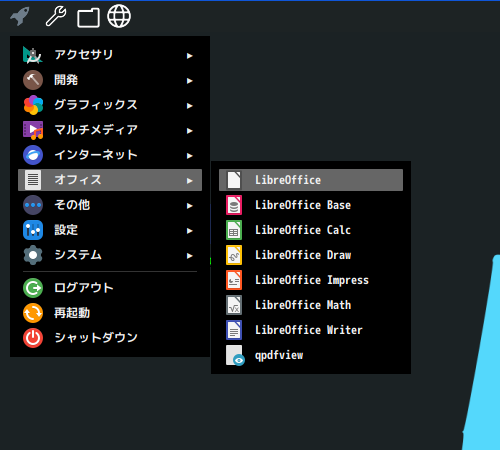Click the LibreOffice Math formula icon
The width and height of the screenshot is (500, 450).
click(234, 305)
